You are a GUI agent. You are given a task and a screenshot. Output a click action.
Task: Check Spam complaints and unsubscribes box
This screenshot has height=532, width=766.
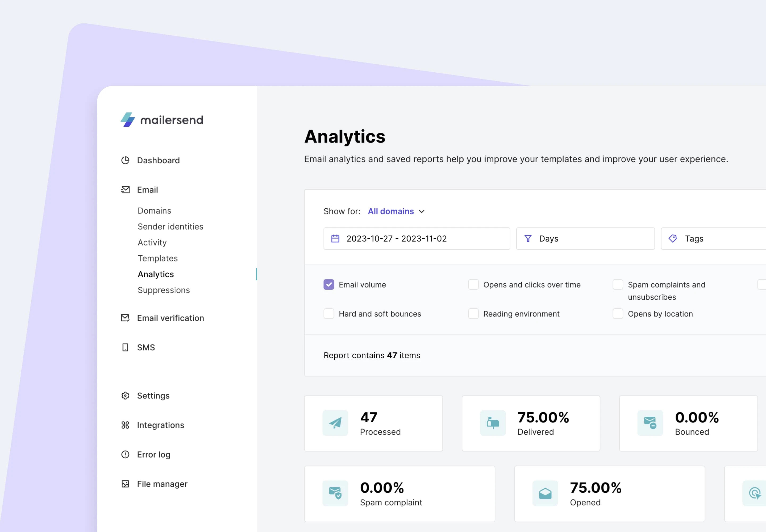point(618,285)
